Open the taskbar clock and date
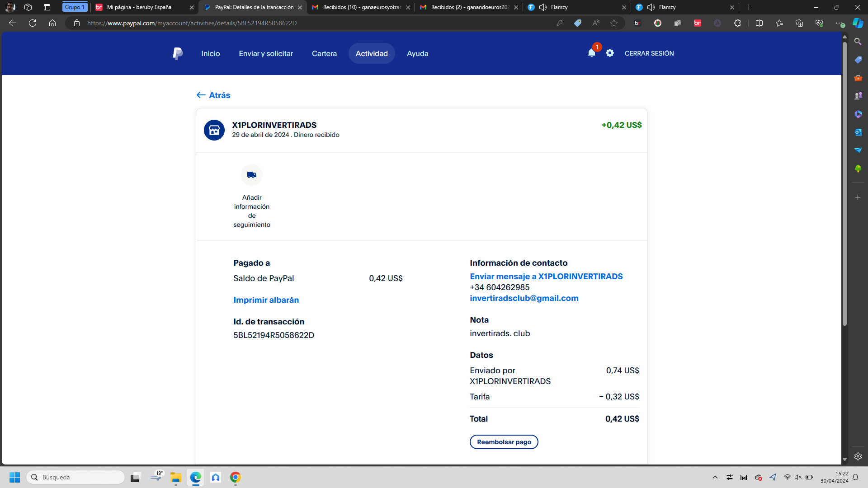The width and height of the screenshot is (868, 488). [x=835, y=477]
